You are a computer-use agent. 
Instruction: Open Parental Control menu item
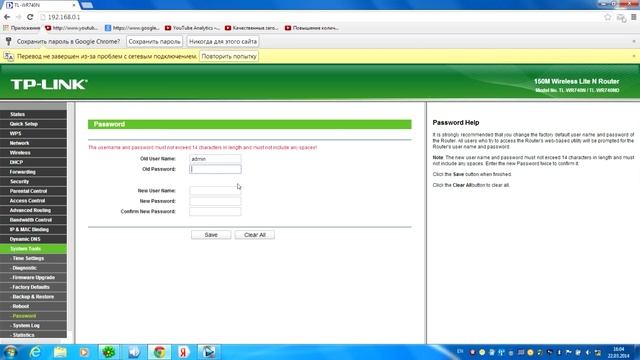(x=33, y=191)
